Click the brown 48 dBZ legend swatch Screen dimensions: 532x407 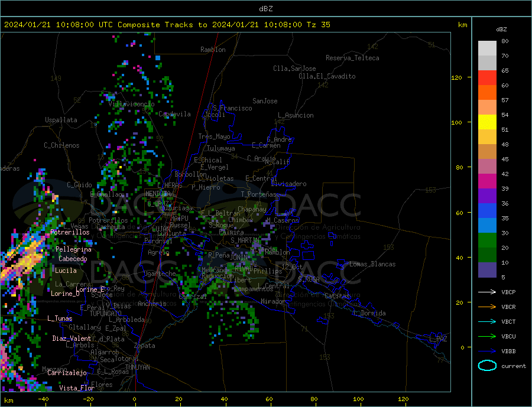pyautogui.click(x=487, y=152)
